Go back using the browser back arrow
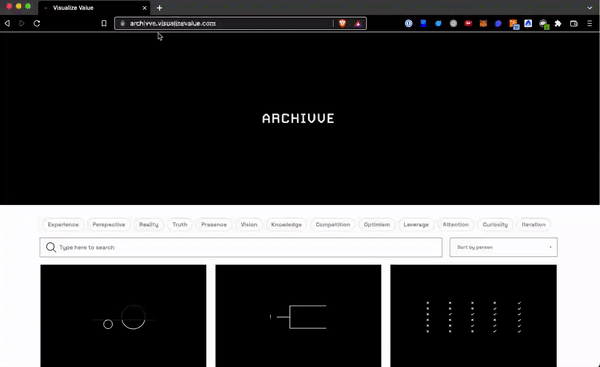 coord(7,23)
